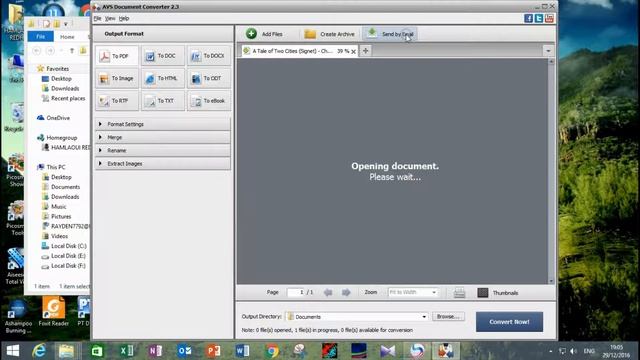
Task: Select the To DOCX output format
Action: tap(209, 56)
